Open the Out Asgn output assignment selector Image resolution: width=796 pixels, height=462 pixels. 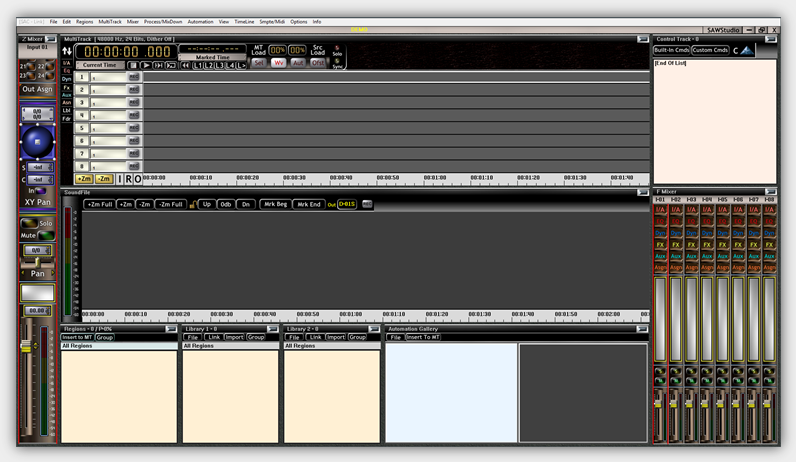pyautogui.click(x=38, y=89)
